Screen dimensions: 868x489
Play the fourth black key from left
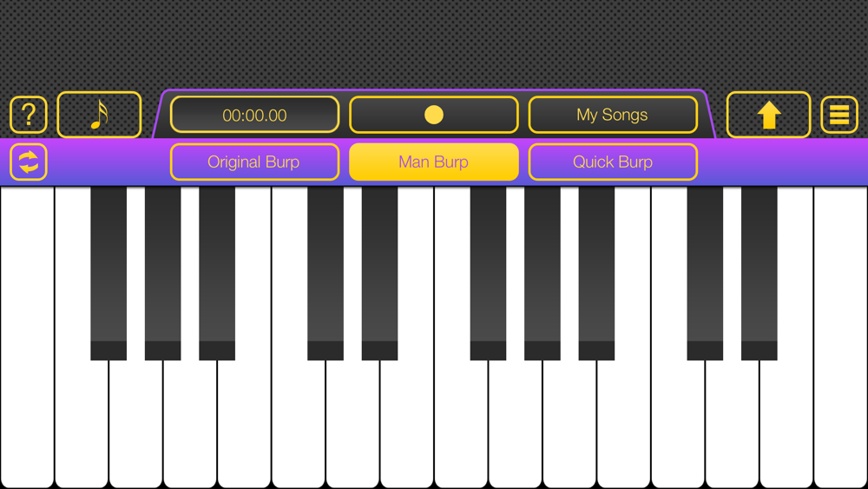[325, 274]
